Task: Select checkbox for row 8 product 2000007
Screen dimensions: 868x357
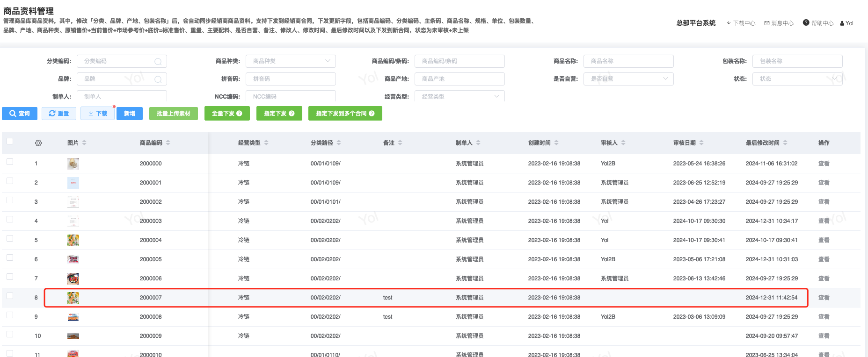Action: tap(10, 296)
